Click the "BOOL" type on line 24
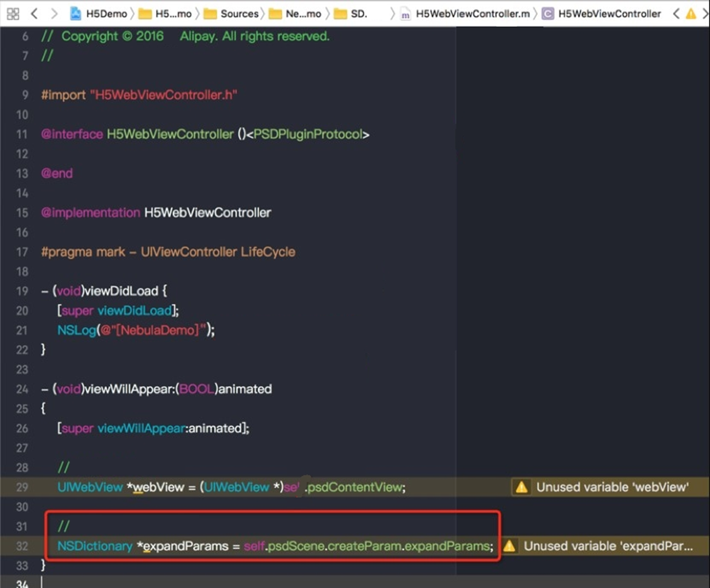The image size is (710, 588). [196, 389]
